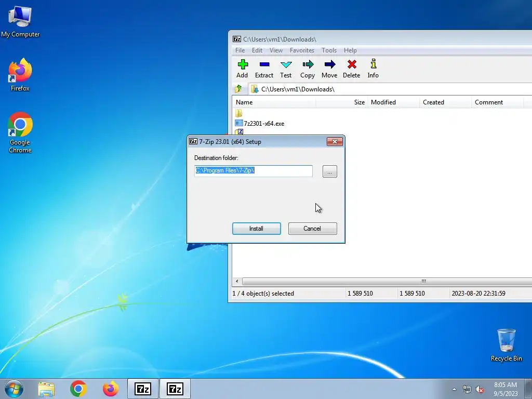Click the Copy toolbar icon
This screenshot has height=399, width=532.
pos(308,69)
